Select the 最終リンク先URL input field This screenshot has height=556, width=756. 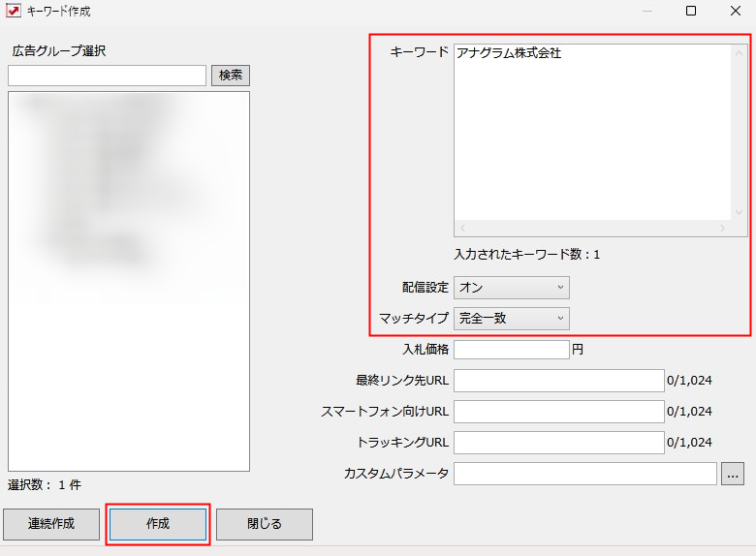(x=558, y=381)
